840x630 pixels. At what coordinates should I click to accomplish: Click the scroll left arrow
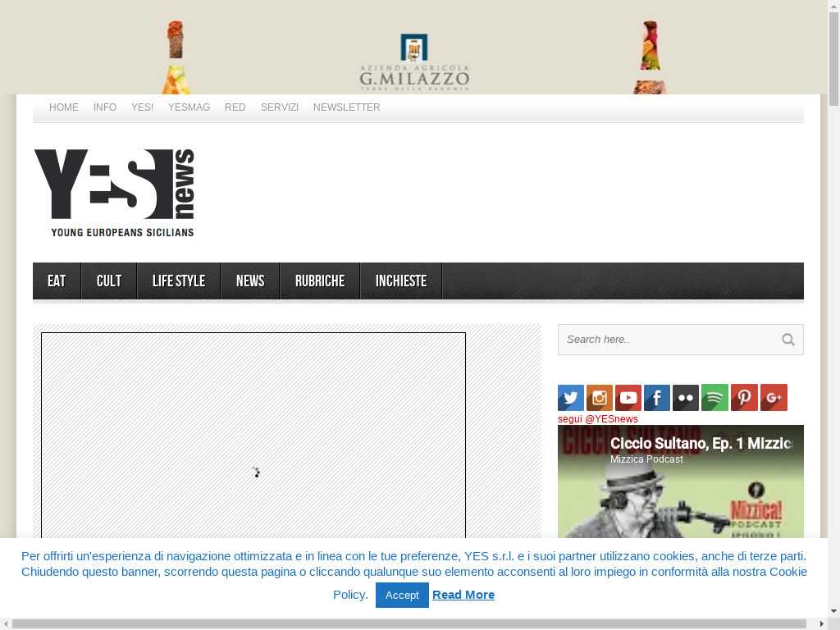5,624
